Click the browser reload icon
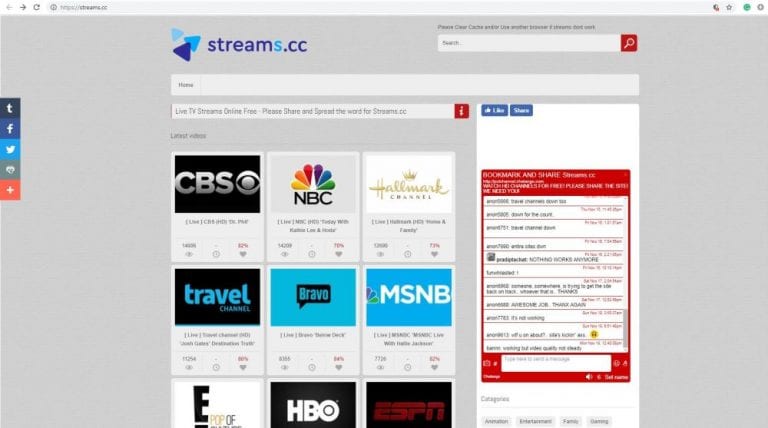Screen dimensions: 768x428 click(37, 7)
